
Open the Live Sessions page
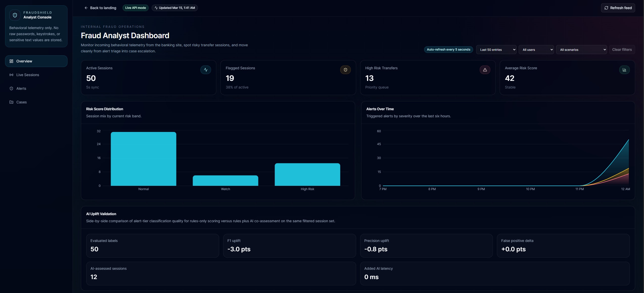coord(28,75)
